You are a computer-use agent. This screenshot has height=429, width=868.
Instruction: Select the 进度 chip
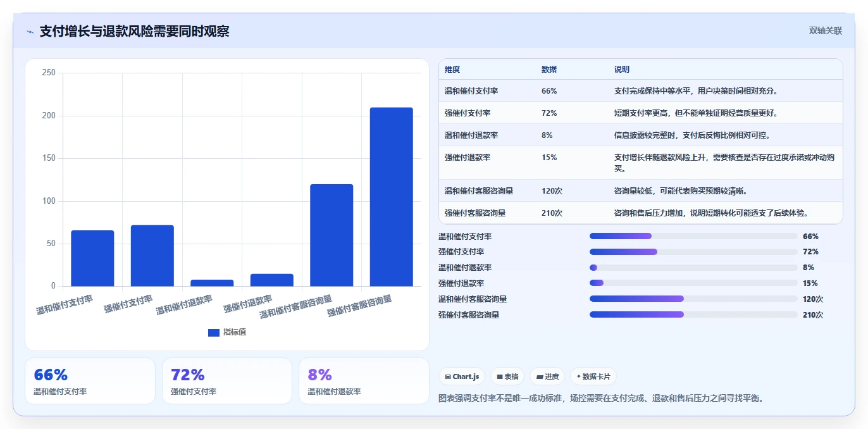pos(547,376)
